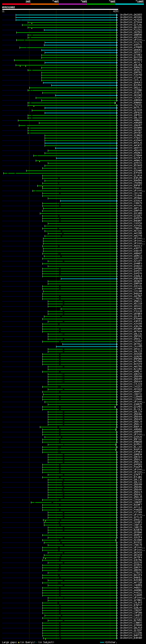Click the cyan alignment bar for UniRef100_Q42683
146x644 pixels.
pyautogui.click(x=67, y=15)
